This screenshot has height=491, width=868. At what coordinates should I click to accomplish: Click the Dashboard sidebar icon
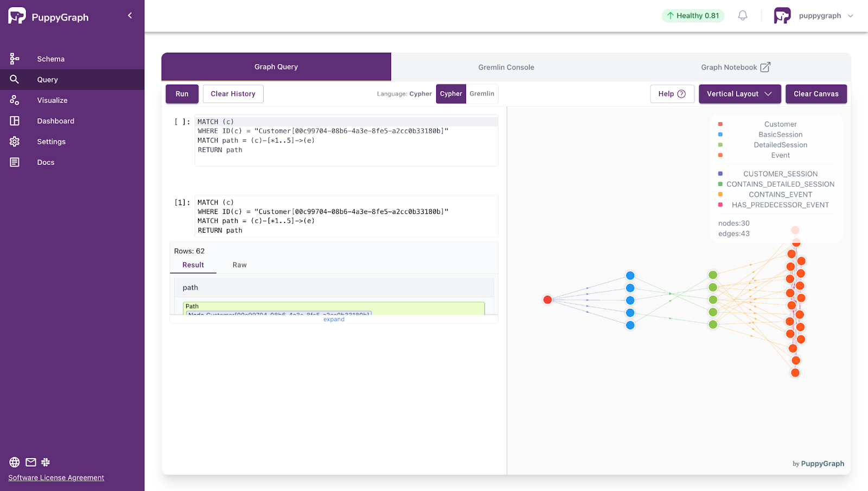(15, 120)
